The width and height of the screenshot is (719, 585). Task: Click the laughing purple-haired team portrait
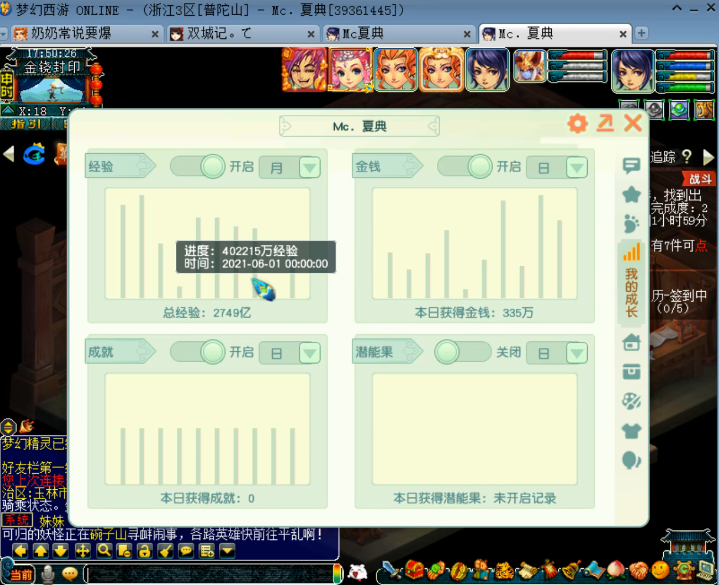pos(304,70)
